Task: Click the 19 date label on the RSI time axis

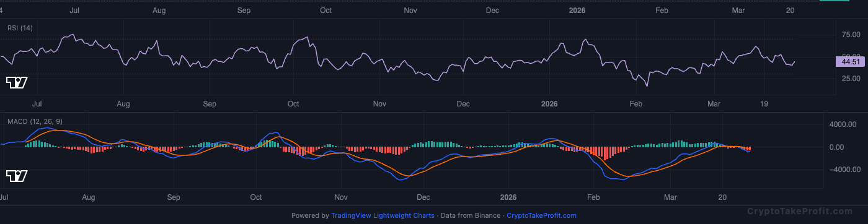Action: tap(764, 104)
